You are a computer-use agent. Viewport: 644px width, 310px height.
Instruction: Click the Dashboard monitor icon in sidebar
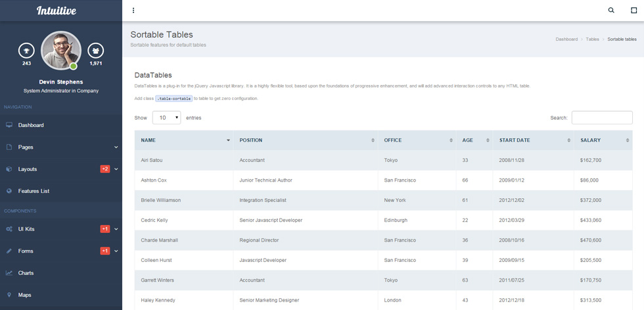tap(9, 125)
